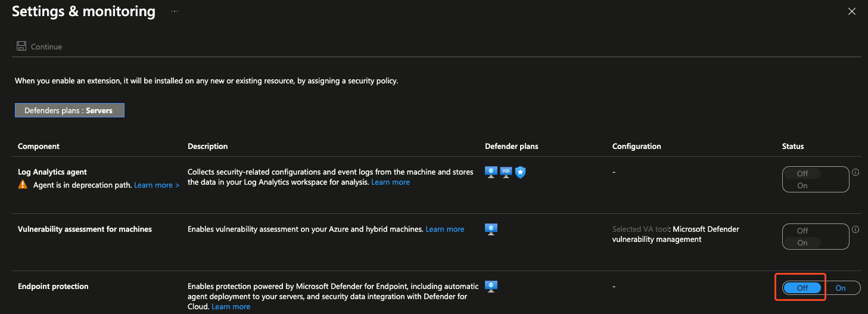The width and height of the screenshot is (868, 314).
Task: Follow Learn more in Vulnerability assessment description
Action: click(444, 229)
